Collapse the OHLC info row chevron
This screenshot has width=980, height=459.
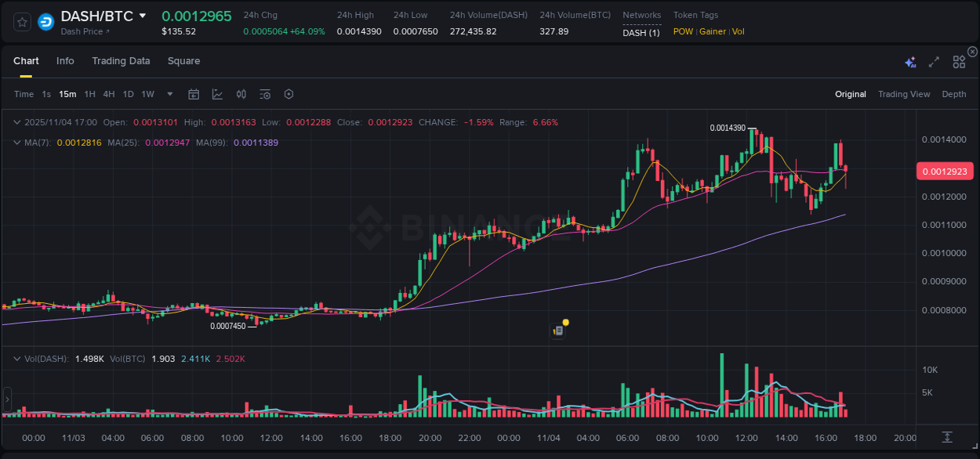(17, 122)
